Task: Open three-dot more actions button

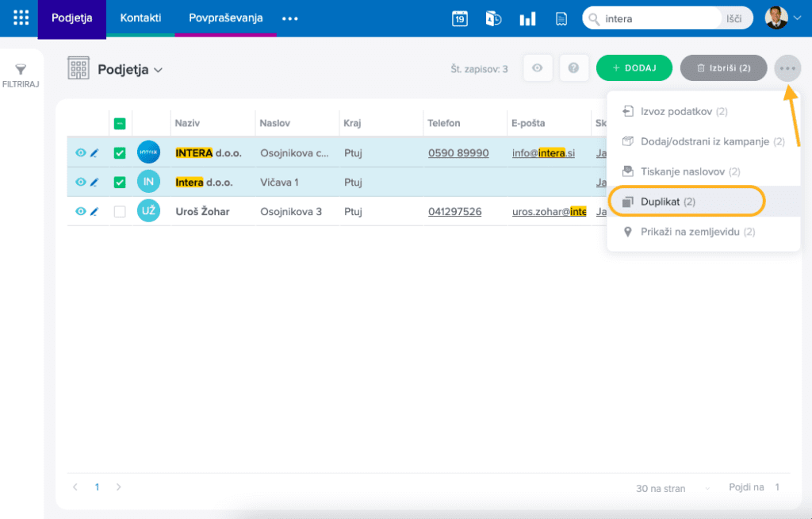Action: pos(787,68)
